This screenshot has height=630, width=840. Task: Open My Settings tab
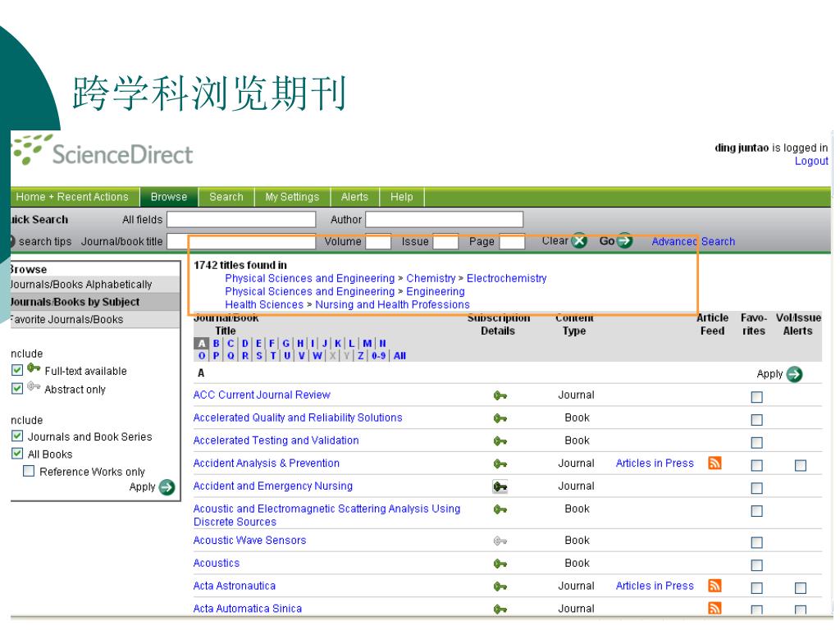pos(292,197)
